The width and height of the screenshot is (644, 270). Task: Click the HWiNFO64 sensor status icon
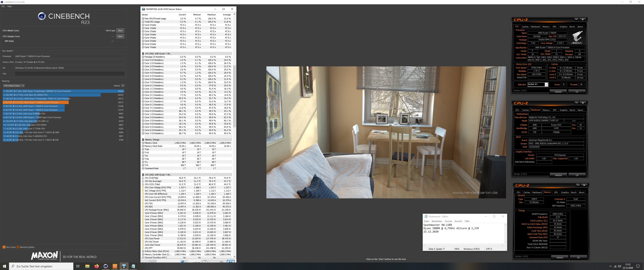(x=143, y=9)
